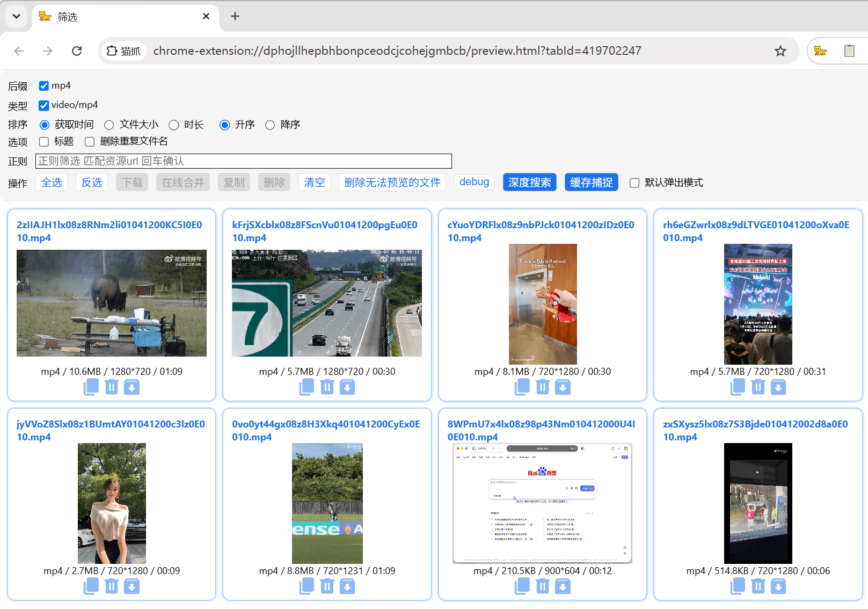This screenshot has width=868, height=609.
Task: Delete the 8.8MB 720*1231 video entry
Action: [x=327, y=586]
